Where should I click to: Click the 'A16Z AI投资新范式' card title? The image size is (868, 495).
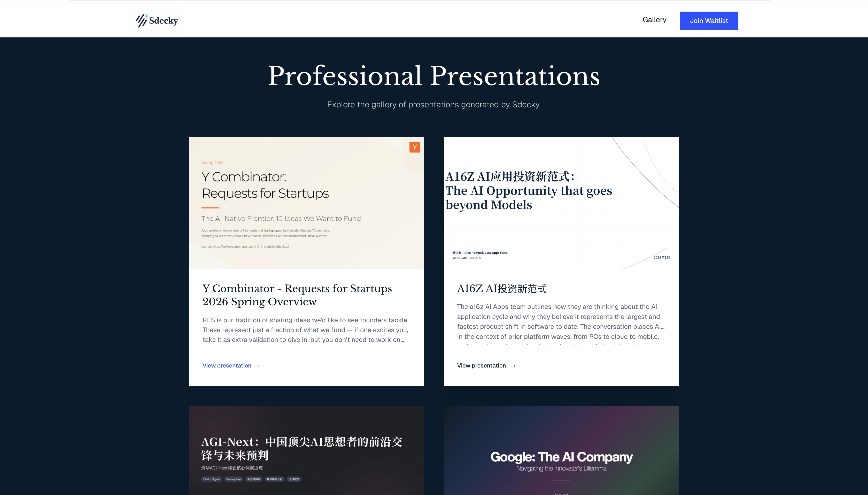(x=501, y=289)
